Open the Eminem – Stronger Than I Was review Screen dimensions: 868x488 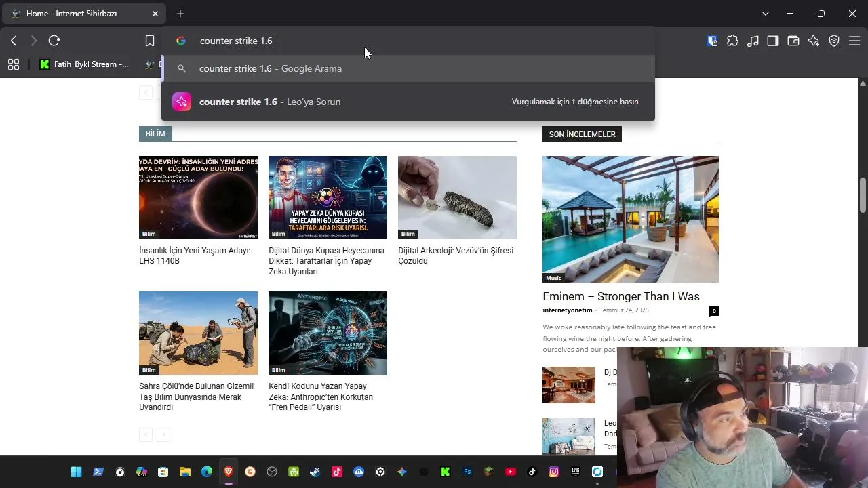tap(621, 296)
